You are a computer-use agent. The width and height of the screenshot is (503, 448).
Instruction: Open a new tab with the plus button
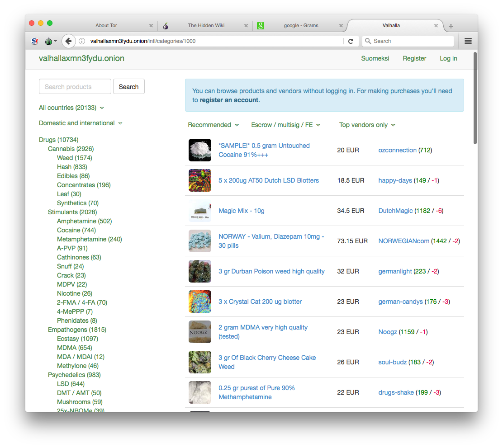pyautogui.click(x=451, y=26)
